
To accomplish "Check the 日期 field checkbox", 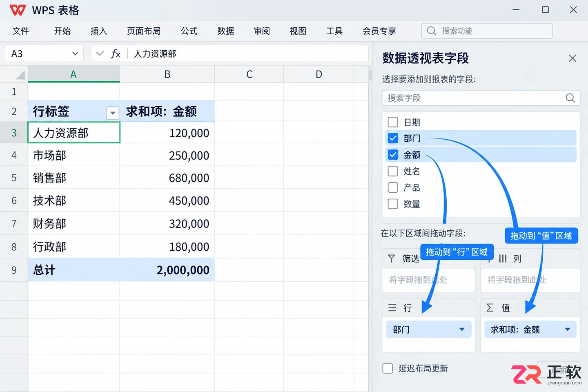I will tap(393, 122).
